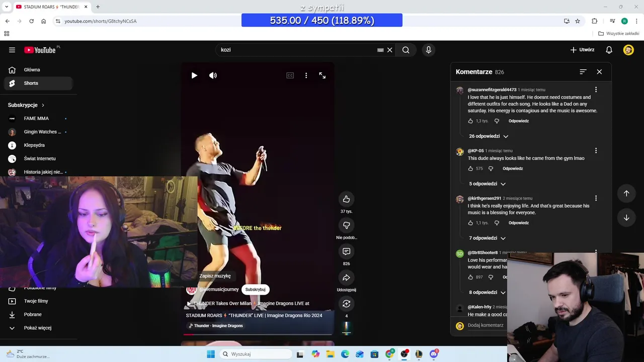This screenshot has width=644, height=362.
Task: Open Pobrane downloads in sidebar
Action: (x=38, y=315)
